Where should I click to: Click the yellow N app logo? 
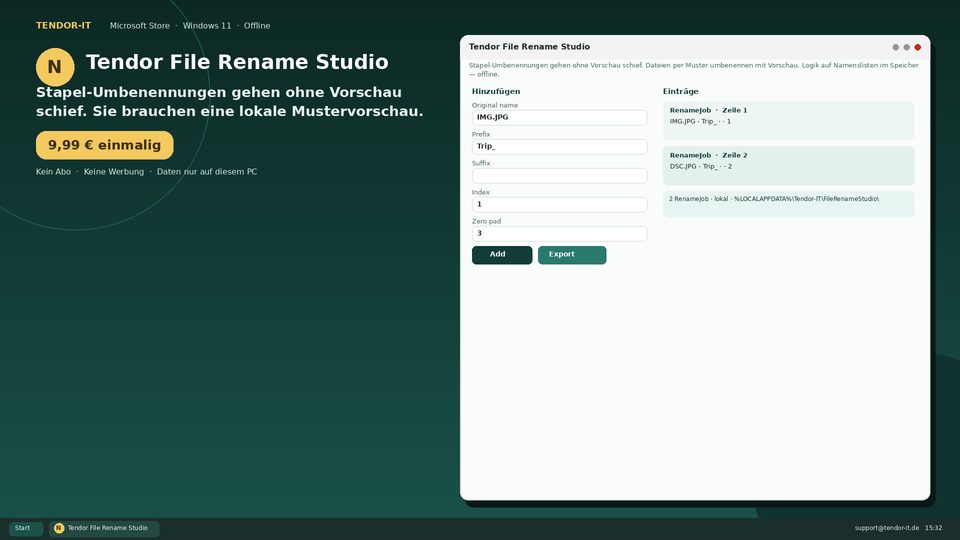(x=55, y=67)
